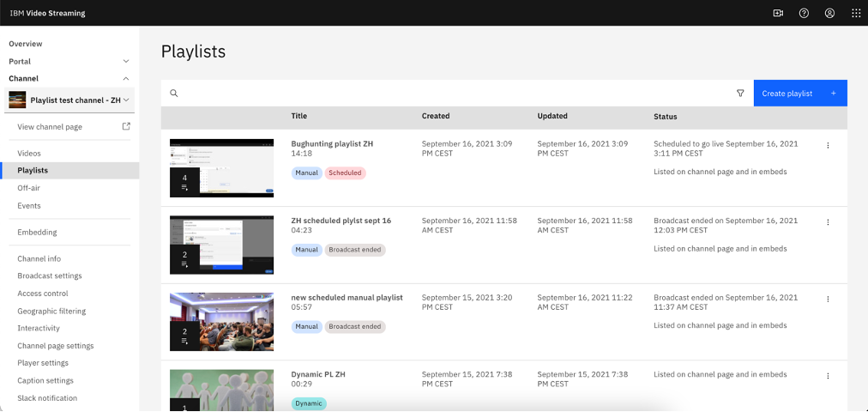Viewport: 868px width, 412px height.
Task: Open the app switcher grid icon
Action: [x=856, y=13]
